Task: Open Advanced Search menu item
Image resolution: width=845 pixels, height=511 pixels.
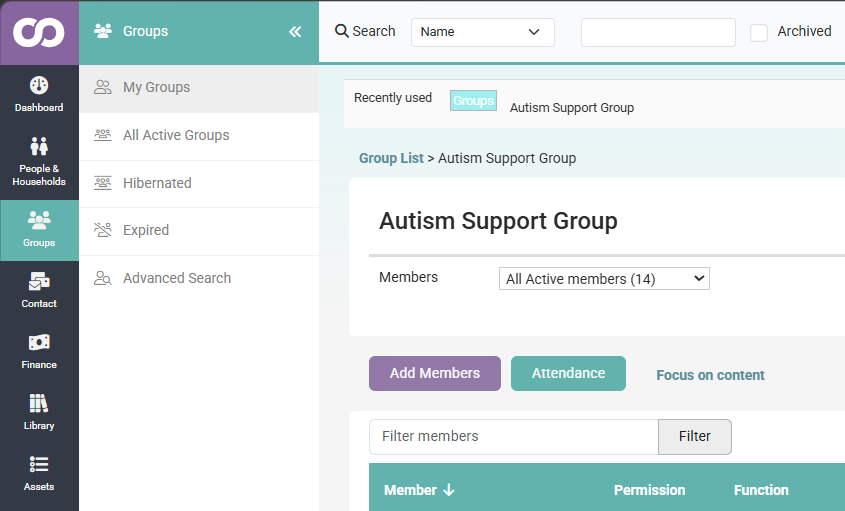Action: [x=199, y=278]
